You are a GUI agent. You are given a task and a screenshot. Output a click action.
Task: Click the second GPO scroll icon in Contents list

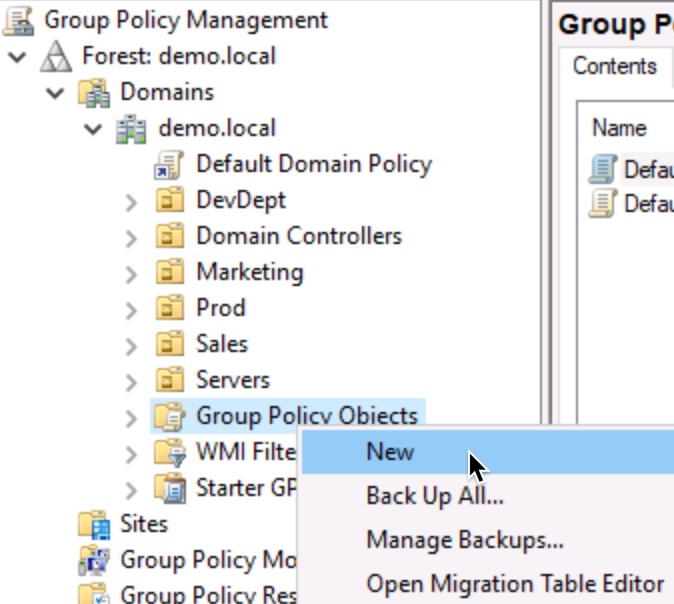(x=603, y=204)
